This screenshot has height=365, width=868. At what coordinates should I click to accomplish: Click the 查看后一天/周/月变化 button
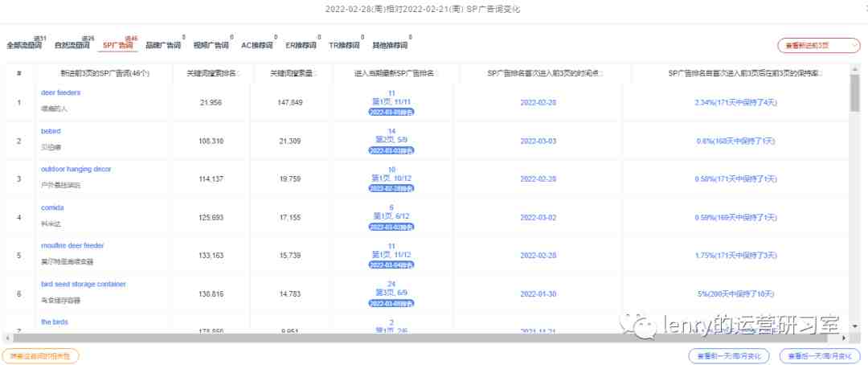(x=820, y=355)
